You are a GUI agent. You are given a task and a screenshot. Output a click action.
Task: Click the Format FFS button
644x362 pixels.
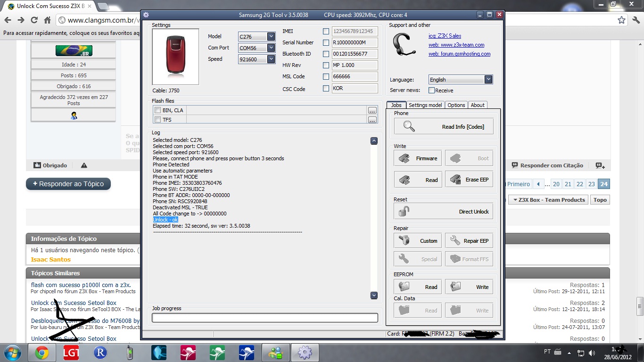click(x=469, y=259)
